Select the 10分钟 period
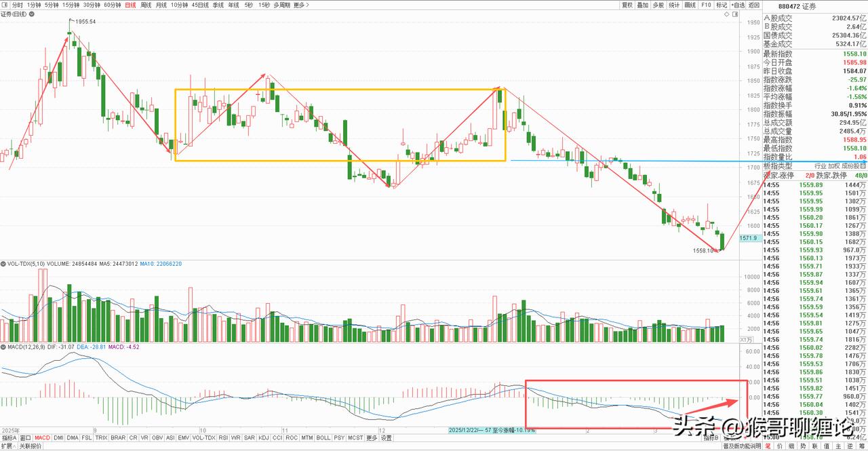Screen dimensions: 868x451 (180, 5)
